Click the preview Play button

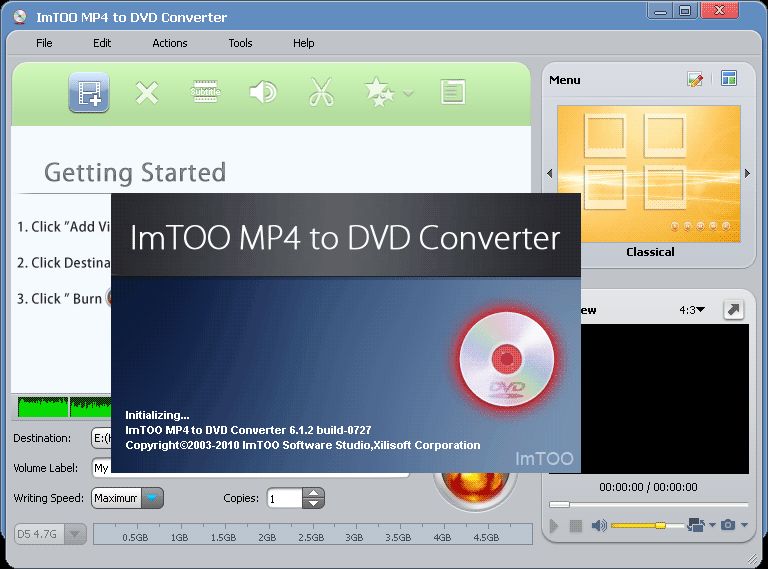click(554, 526)
